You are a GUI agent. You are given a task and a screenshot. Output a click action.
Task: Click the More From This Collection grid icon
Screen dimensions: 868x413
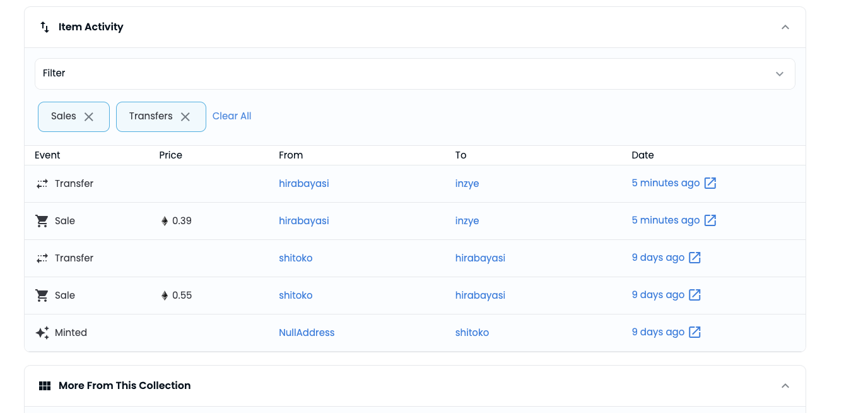coord(45,386)
